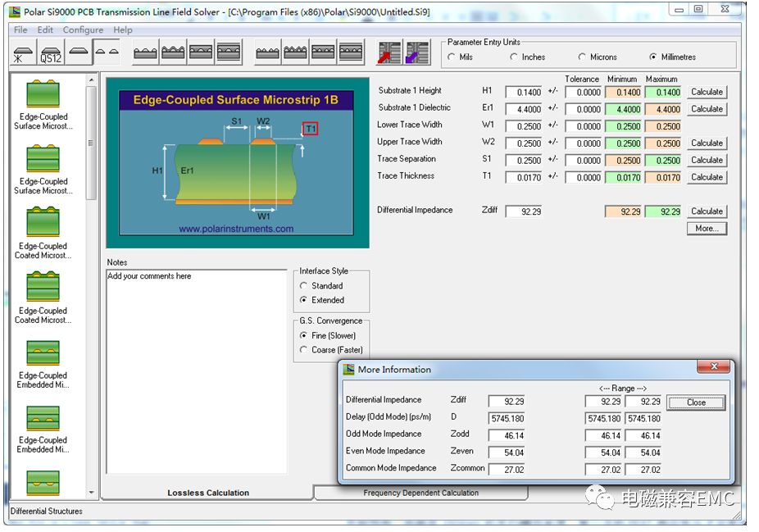This screenshot has height=532, width=759.
Task: Minimize the Polar Si9000 window
Action: (x=679, y=9)
